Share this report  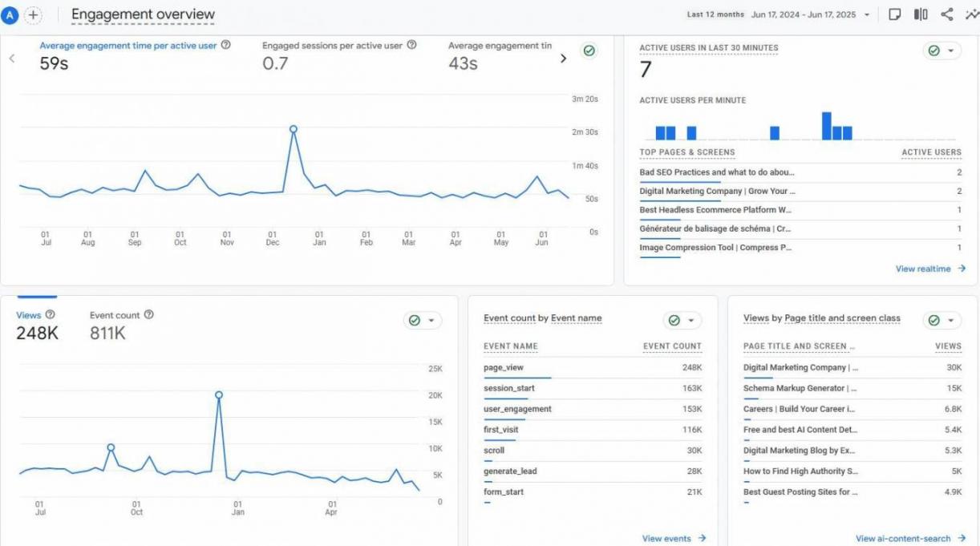pyautogui.click(x=946, y=14)
